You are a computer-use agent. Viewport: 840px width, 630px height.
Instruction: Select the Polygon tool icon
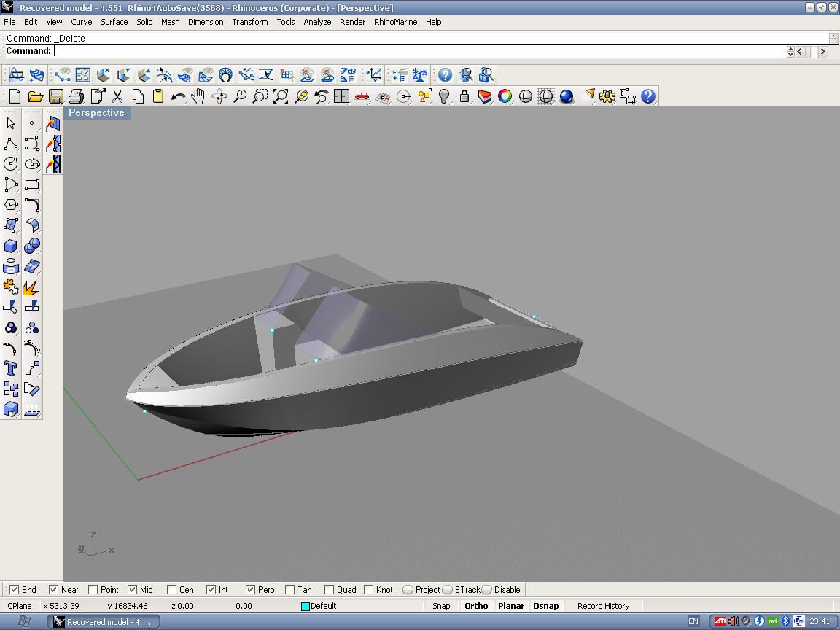coord(11,205)
